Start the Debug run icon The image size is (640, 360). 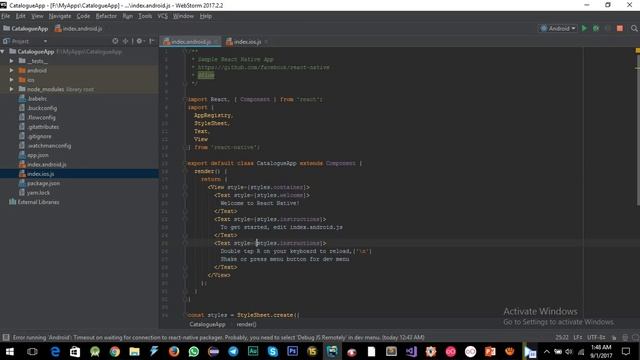point(596,28)
